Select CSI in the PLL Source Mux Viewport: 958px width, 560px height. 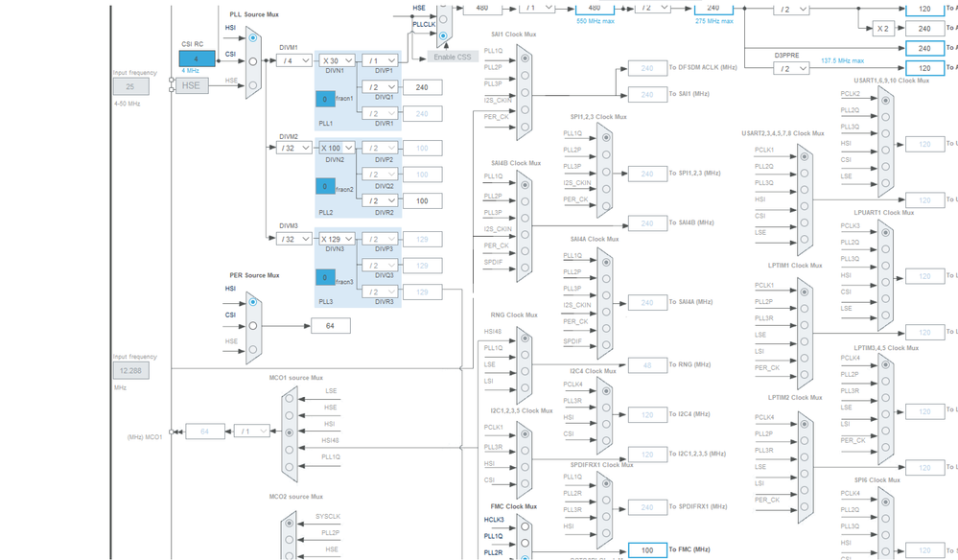tap(253, 61)
